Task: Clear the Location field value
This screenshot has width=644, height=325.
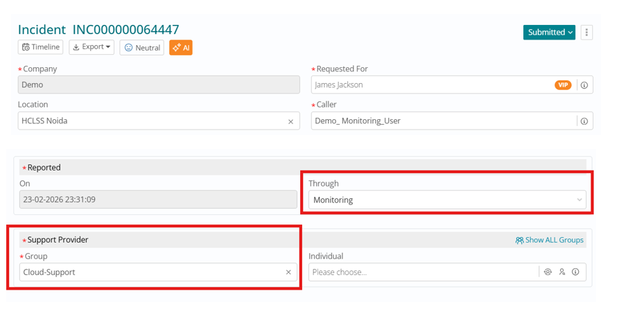Action: (291, 121)
